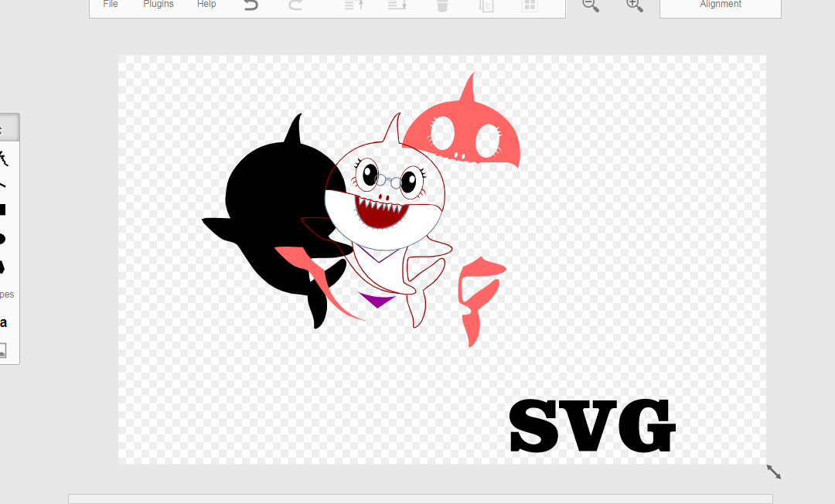Click the duplicate/paste icon
835x504 pixels.
[486, 5]
